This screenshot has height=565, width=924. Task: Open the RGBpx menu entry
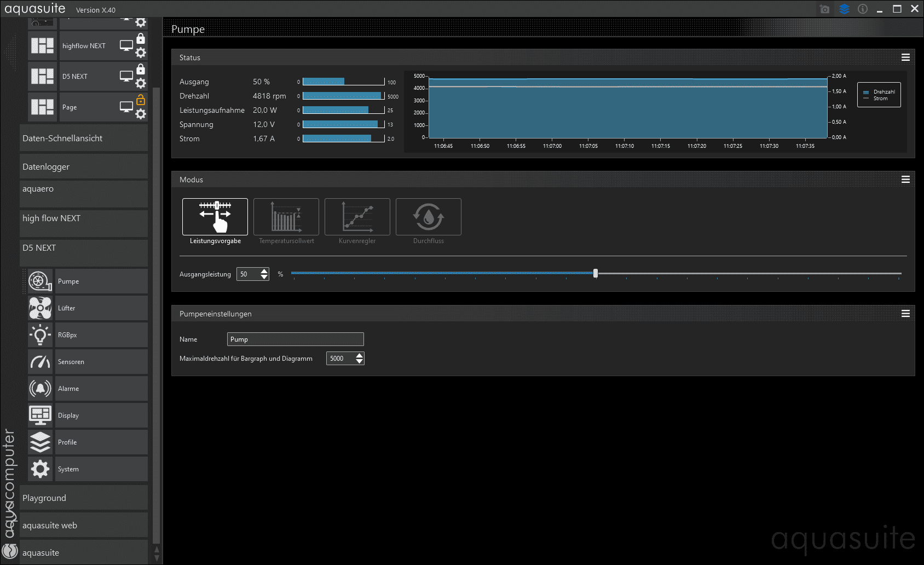click(102, 335)
